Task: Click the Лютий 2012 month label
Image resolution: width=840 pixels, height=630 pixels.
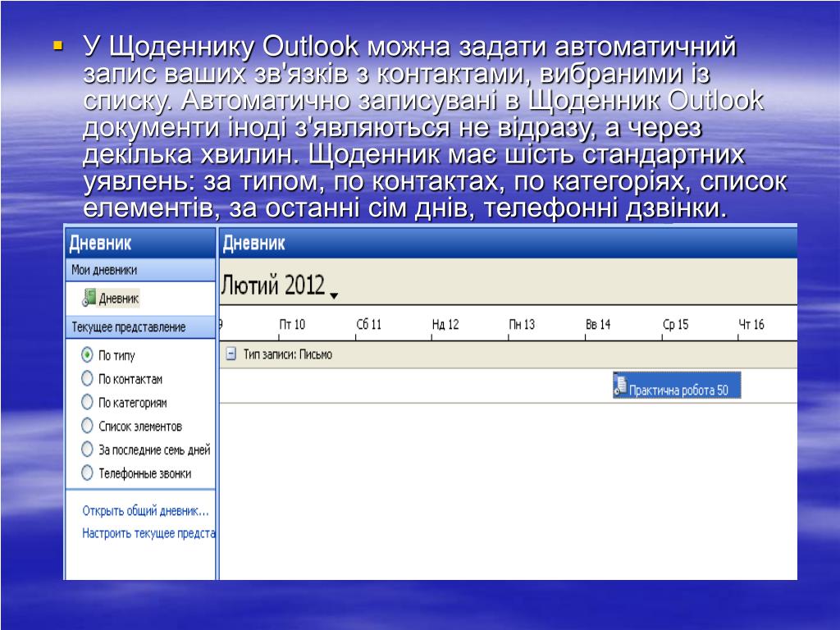Action: click(273, 285)
